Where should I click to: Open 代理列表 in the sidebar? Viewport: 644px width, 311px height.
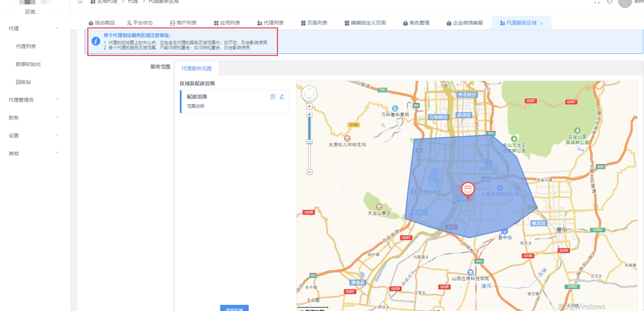pos(26,46)
